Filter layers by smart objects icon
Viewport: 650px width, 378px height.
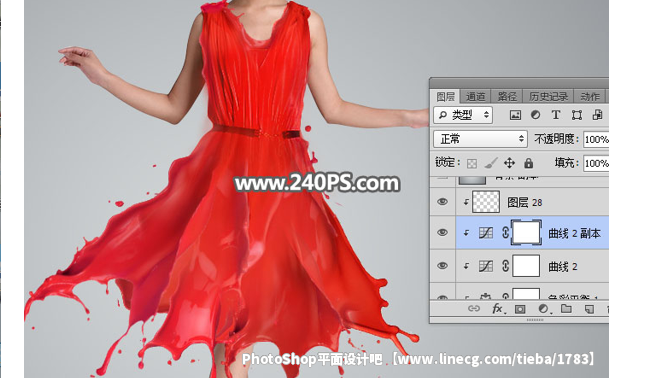click(x=597, y=115)
